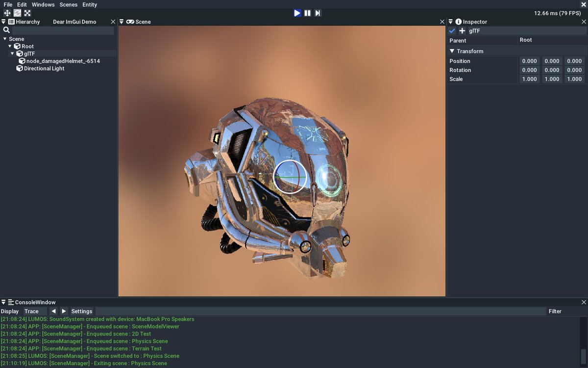Click the application close X at top right
Screen dimensions: 588x368
[x=584, y=4]
